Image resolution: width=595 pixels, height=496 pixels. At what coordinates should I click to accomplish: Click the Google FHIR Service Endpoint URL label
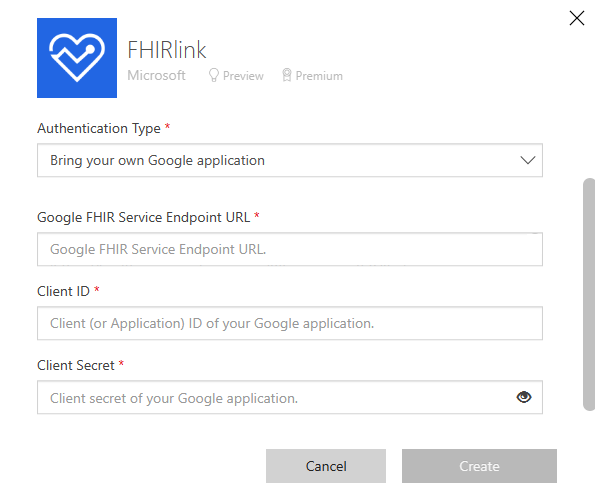143,217
